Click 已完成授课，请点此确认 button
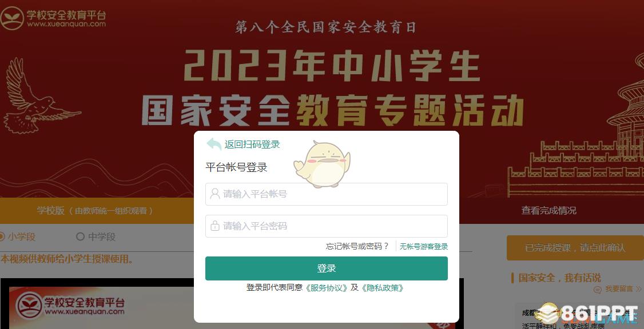This screenshot has width=644, height=329. [x=575, y=248]
